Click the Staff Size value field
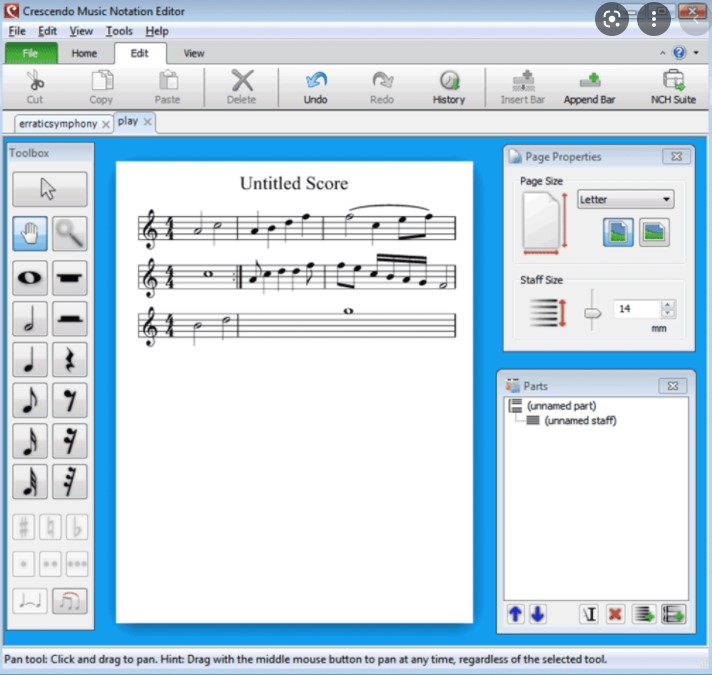Image resolution: width=712 pixels, height=675 pixels. 637,309
